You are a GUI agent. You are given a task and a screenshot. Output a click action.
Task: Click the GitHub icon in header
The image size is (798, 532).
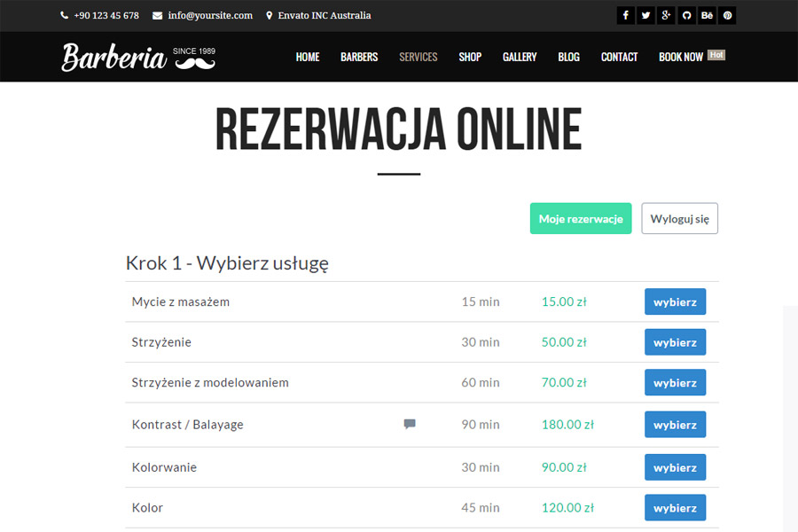point(686,16)
